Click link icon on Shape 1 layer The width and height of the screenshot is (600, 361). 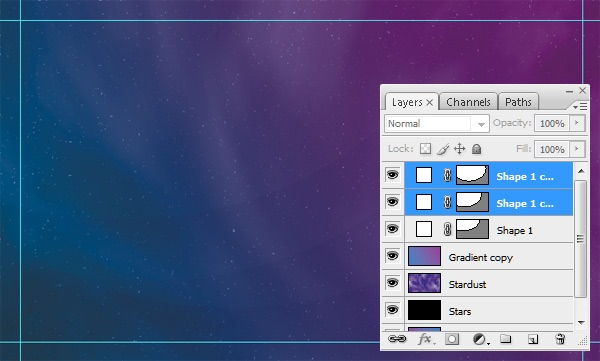click(447, 229)
